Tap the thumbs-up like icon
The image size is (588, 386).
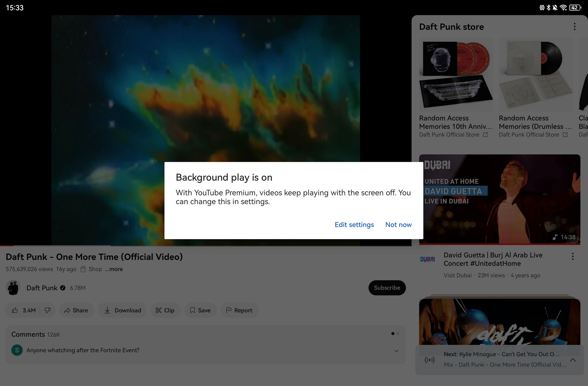click(x=15, y=310)
